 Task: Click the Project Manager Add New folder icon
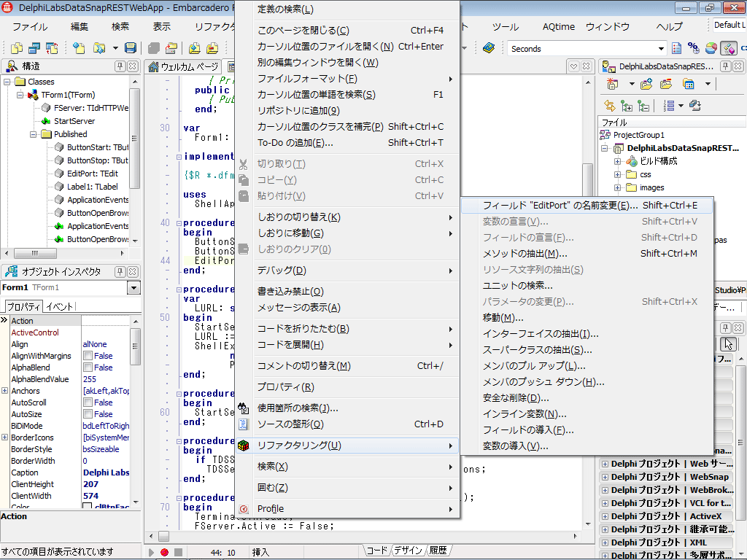[646, 85]
